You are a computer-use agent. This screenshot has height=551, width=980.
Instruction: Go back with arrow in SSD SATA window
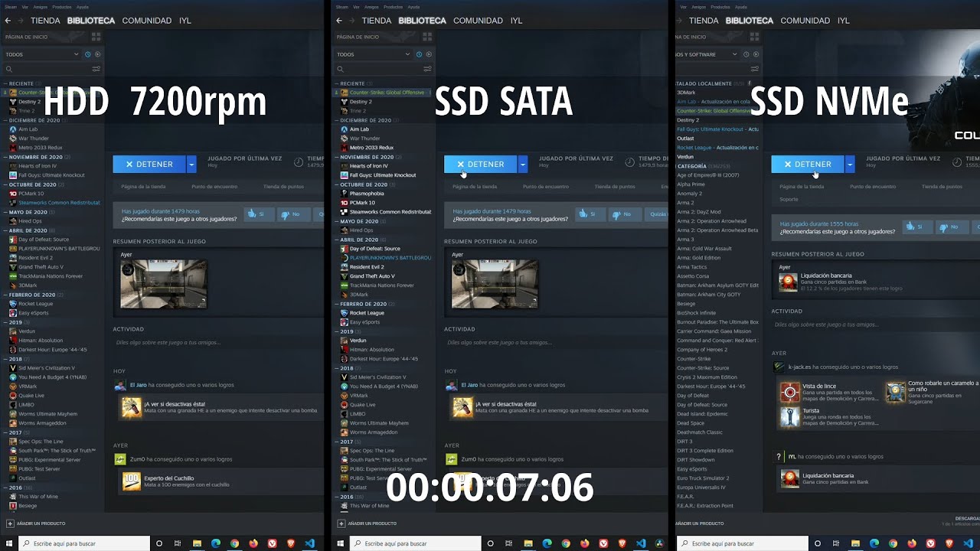[340, 21]
